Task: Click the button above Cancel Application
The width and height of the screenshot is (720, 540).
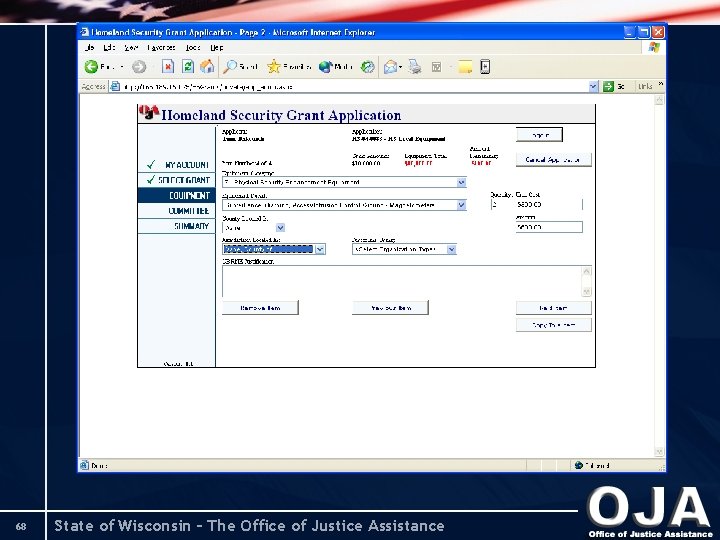Action: pyautogui.click(x=540, y=135)
